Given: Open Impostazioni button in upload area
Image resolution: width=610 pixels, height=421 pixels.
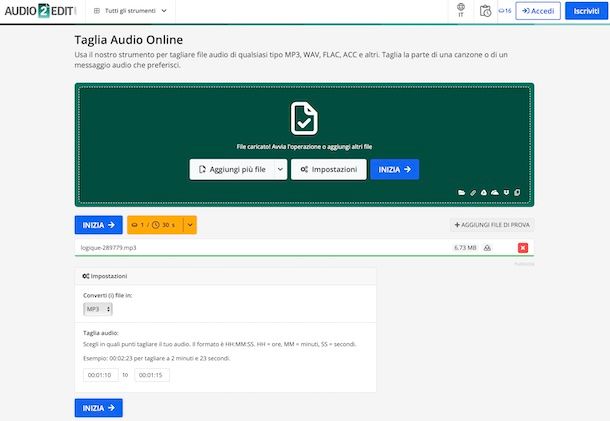Looking at the screenshot, I should pos(329,169).
